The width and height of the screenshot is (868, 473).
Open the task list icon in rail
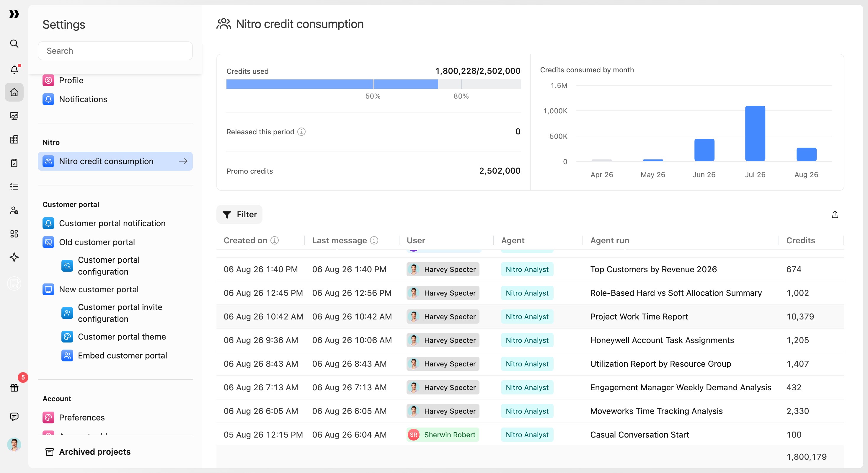[14, 186]
